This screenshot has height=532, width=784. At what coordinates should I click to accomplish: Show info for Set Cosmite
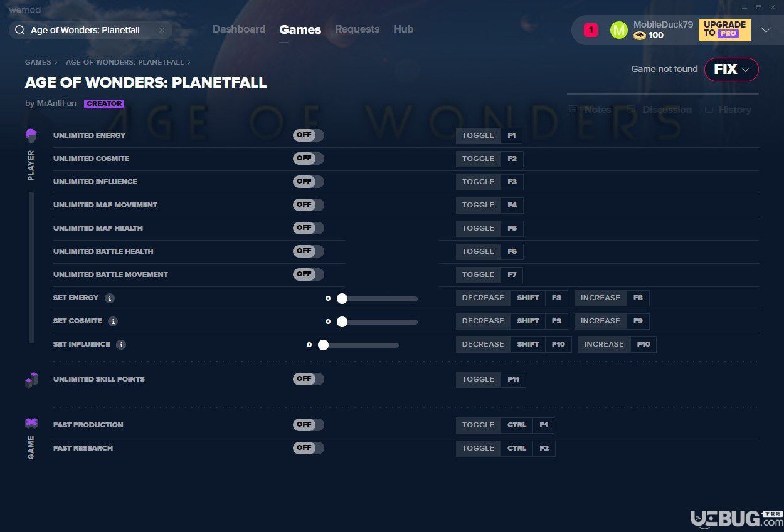point(113,321)
